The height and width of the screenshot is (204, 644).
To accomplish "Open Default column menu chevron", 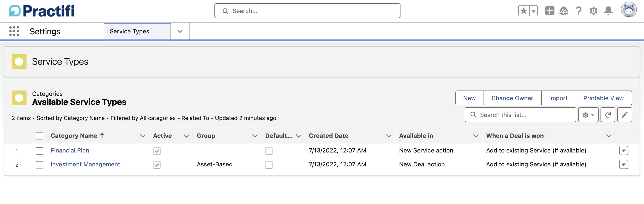I will tap(298, 136).
